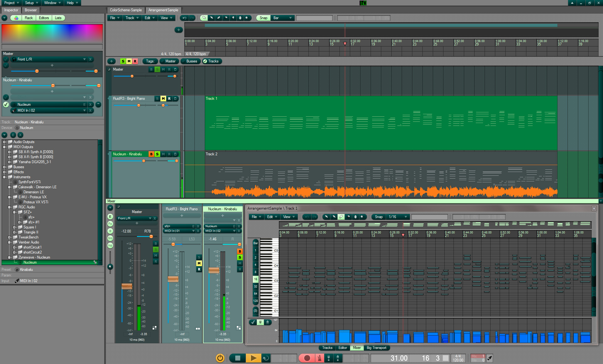Screen dimensions: 603x364
Task: Toggle solo on Nucleum - Kinabalu track
Action: tap(157, 154)
